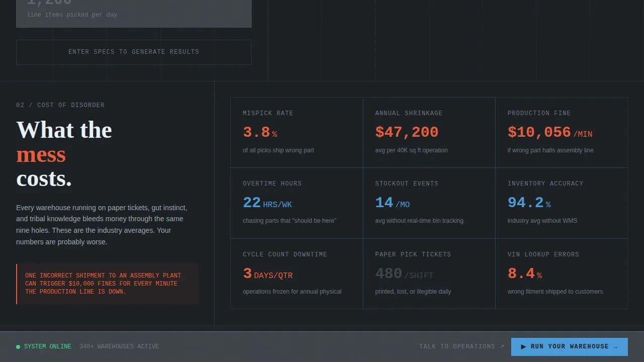This screenshot has width=644, height=362.
Task: Click 'avg per 40K sq ft operation' text
Action: (x=412, y=150)
